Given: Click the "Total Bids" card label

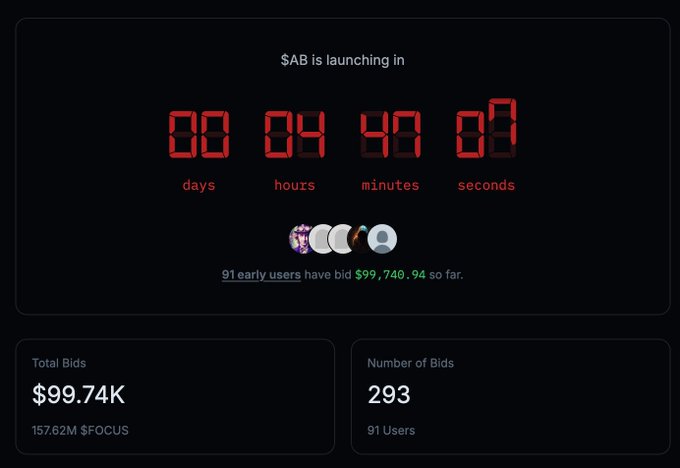Looking at the screenshot, I should pyautogui.click(x=59, y=363).
